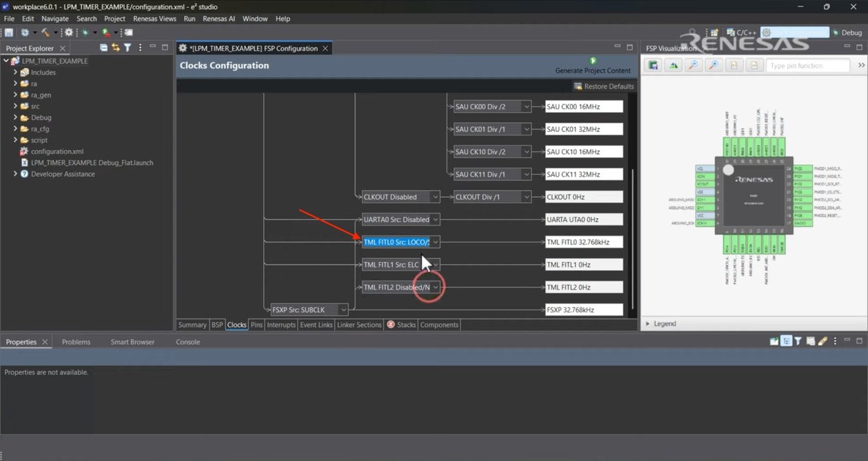Screen dimensions: 868x461
Task: Click Generate Project Content button
Action: 593,65
